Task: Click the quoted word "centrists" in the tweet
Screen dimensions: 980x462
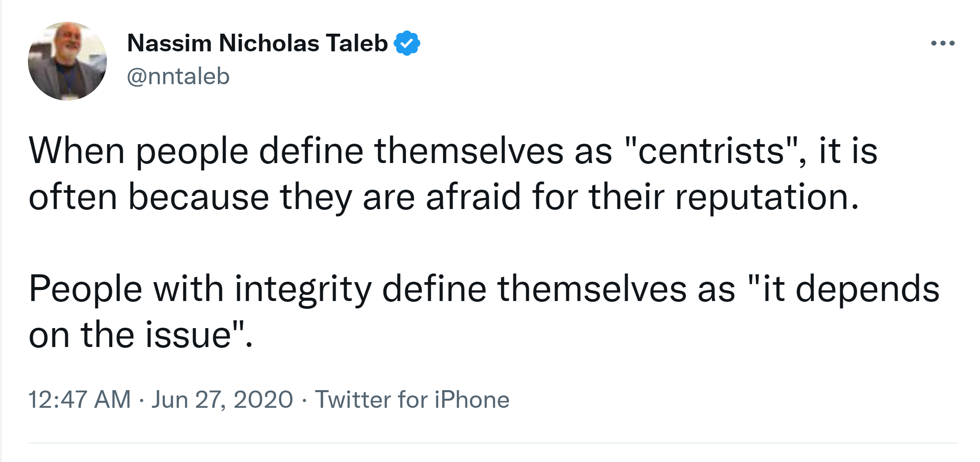Action: 711,151
